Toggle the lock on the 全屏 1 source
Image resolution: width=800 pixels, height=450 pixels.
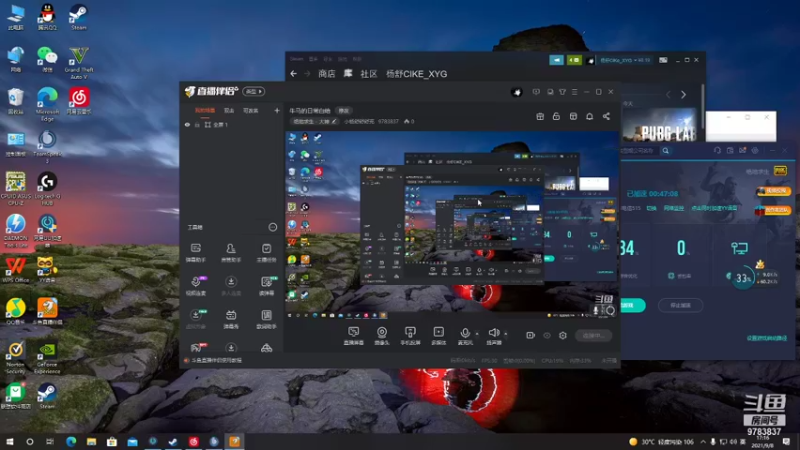point(197,124)
